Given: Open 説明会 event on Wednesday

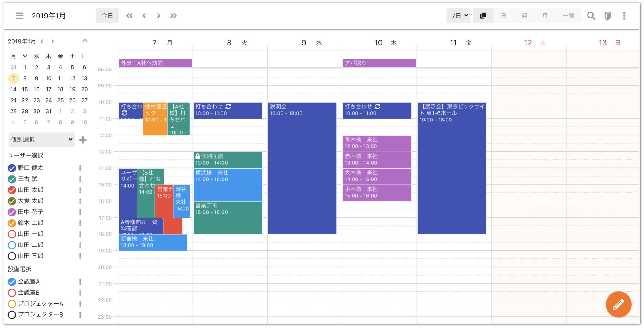Looking at the screenshot, I should pyautogui.click(x=302, y=168).
